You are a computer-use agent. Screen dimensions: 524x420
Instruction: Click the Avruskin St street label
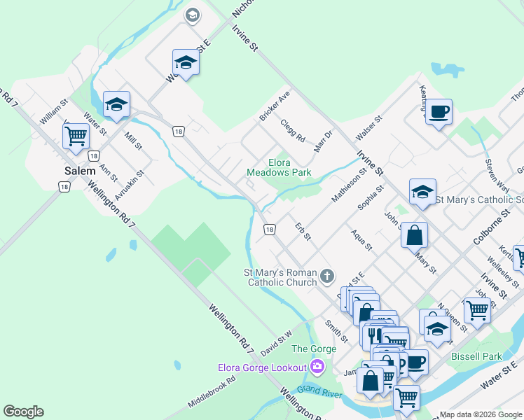pyautogui.click(x=130, y=185)
